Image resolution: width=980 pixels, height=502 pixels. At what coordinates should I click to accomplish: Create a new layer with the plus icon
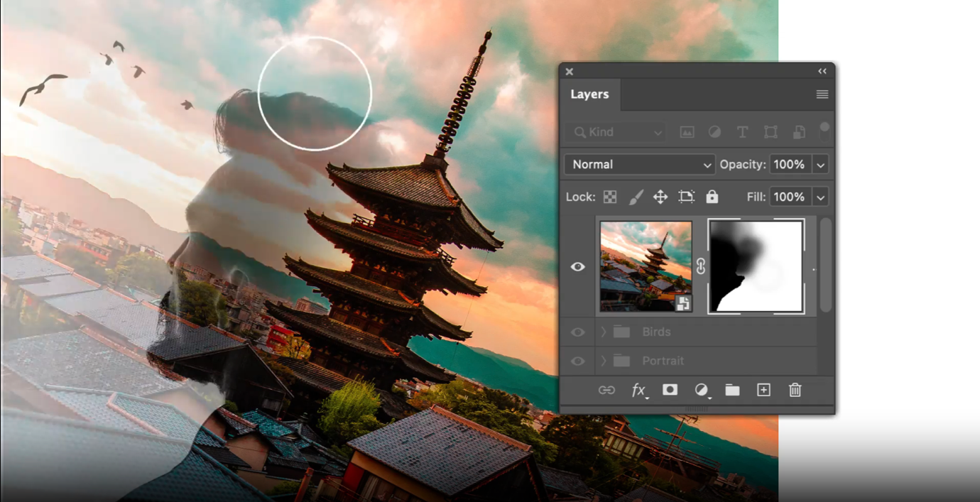tap(763, 390)
